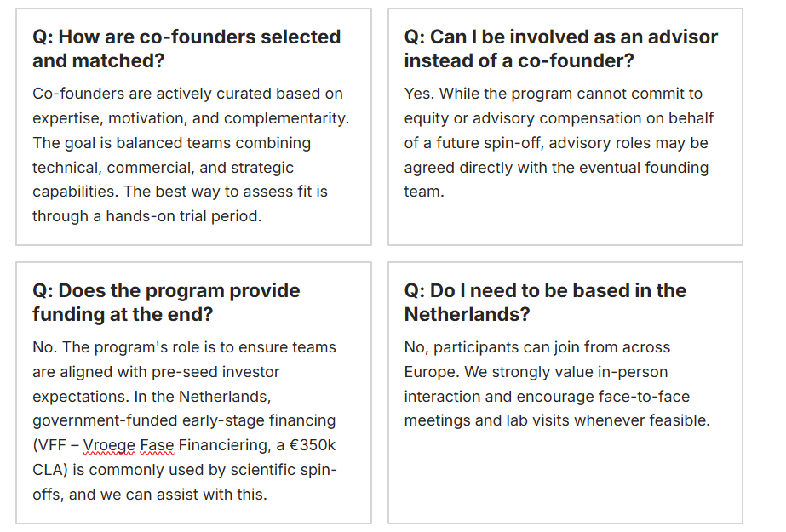Click the underlined word "Vroege"
The width and height of the screenshot is (786, 532).
pos(110,445)
